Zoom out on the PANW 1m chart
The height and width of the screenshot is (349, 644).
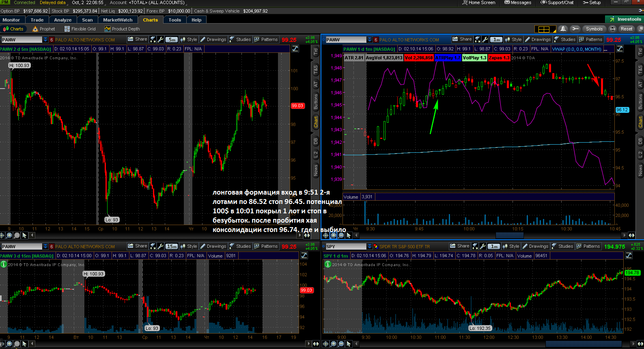click(341, 235)
